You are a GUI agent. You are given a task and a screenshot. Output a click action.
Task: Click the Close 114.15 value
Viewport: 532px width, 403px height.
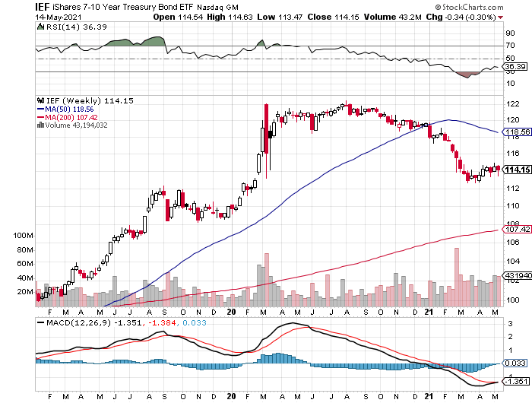[x=333, y=17]
